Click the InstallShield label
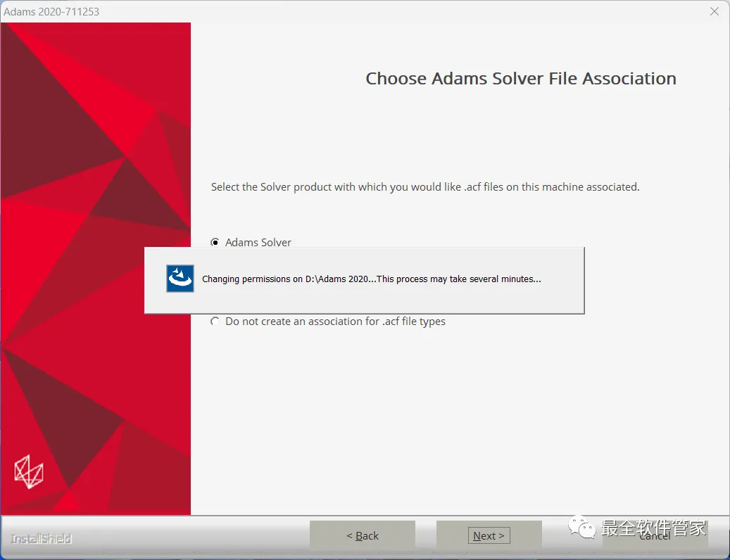The width and height of the screenshot is (730, 560). (41, 539)
